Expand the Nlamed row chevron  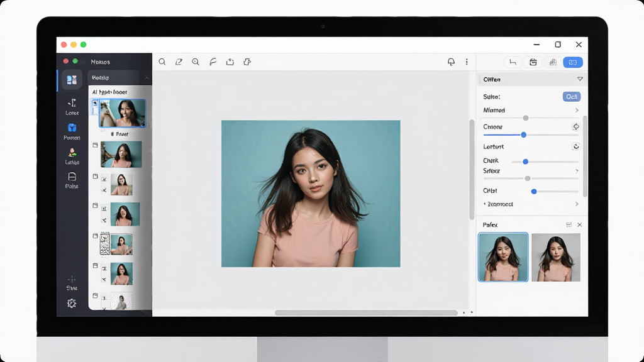pyautogui.click(x=577, y=110)
